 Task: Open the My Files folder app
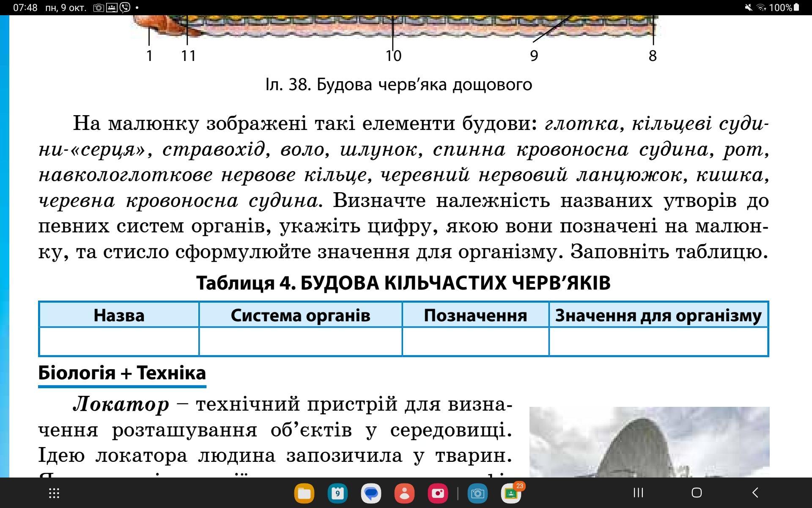click(x=304, y=493)
